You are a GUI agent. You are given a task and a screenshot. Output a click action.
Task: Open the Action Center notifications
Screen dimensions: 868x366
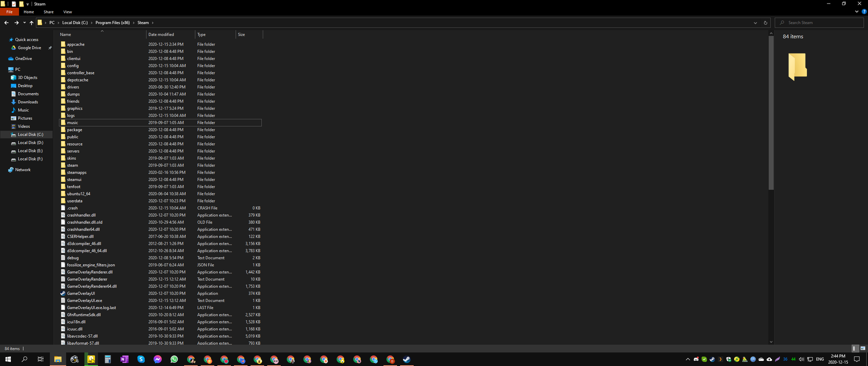click(x=857, y=359)
